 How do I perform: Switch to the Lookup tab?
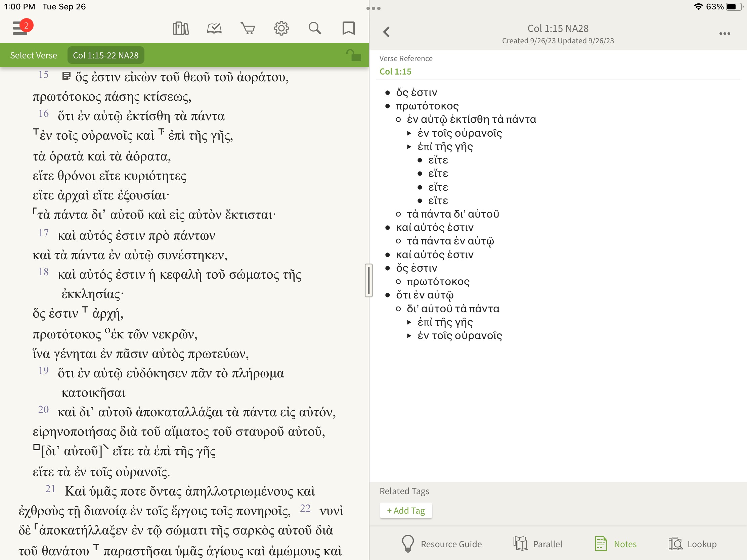pos(692,544)
